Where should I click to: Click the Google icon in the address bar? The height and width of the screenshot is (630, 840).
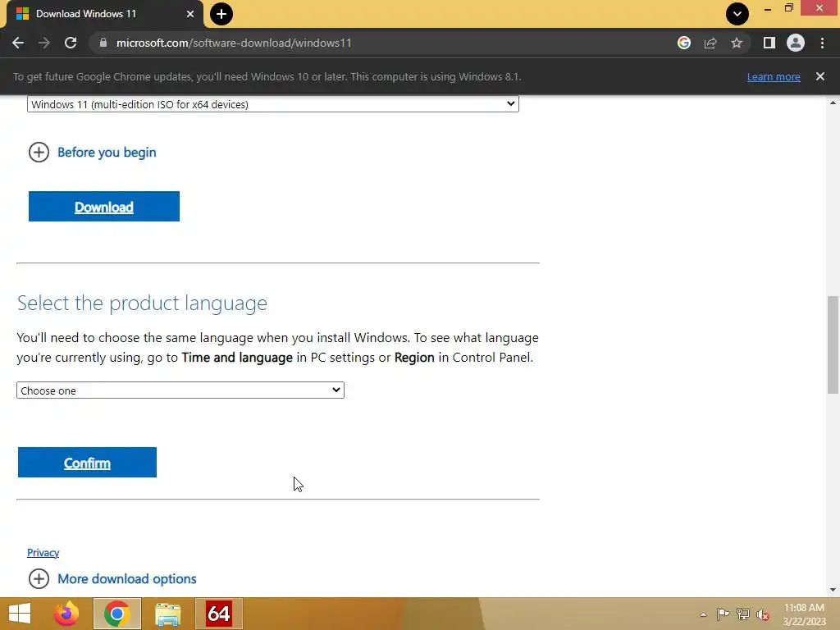pos(684,43)
